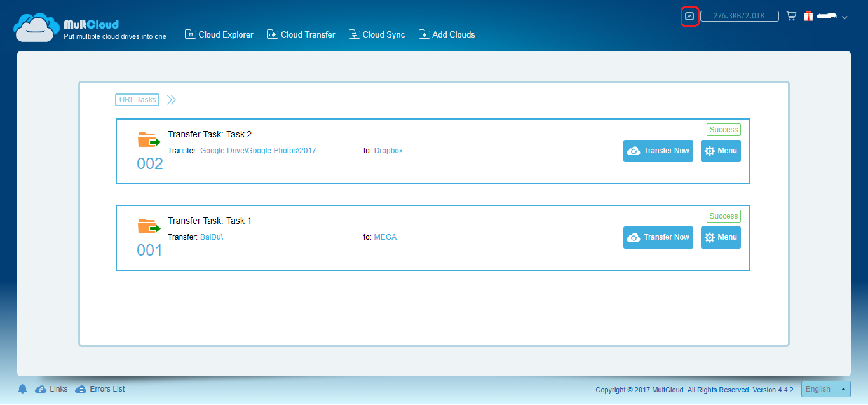Open the Errors List in footer
The image size is (868, 405).
click(x=100, y=389)
